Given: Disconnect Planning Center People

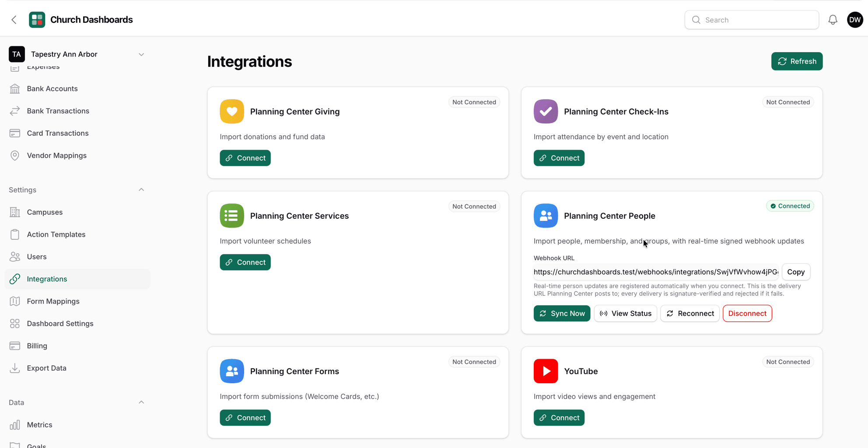Looking at the screenshot, I should 747,314.
